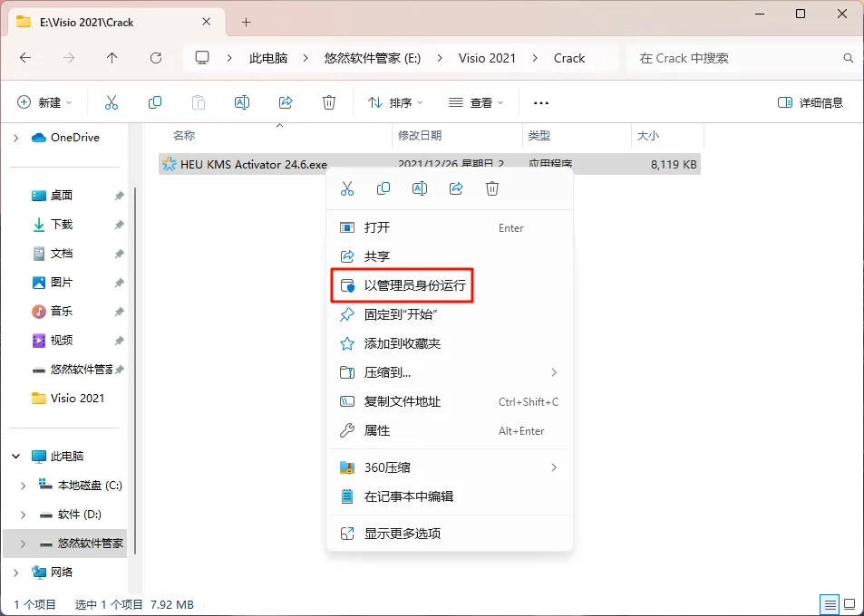Click the search magnifier icon

click(x=848, y=58)
